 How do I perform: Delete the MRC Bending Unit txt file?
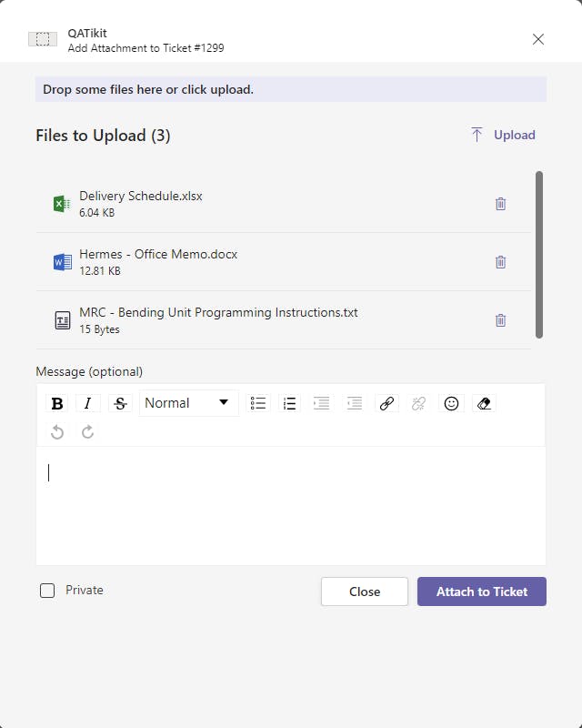(500, 320)
